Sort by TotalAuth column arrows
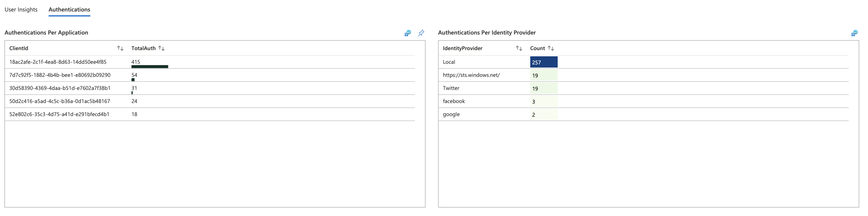The height and width of the screenshot is (216, 868). coord(161,49)
